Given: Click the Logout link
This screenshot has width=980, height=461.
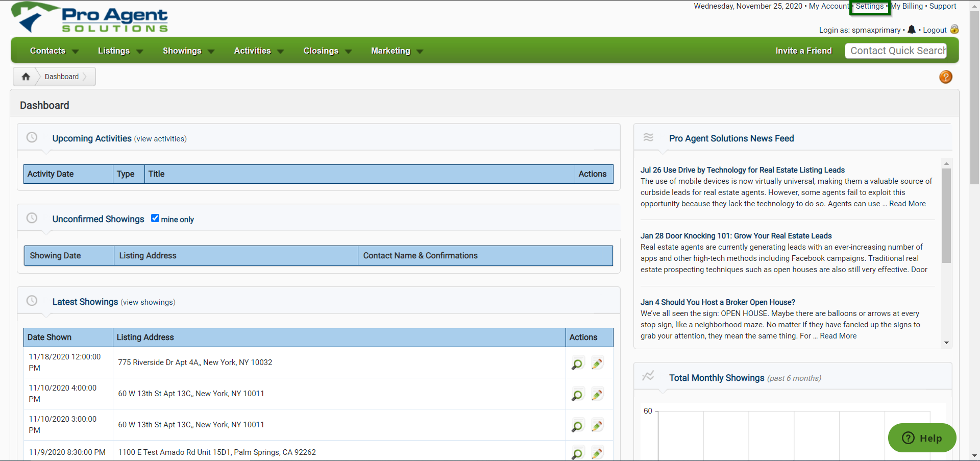Looking at the screenshot, I should [935, 30].
